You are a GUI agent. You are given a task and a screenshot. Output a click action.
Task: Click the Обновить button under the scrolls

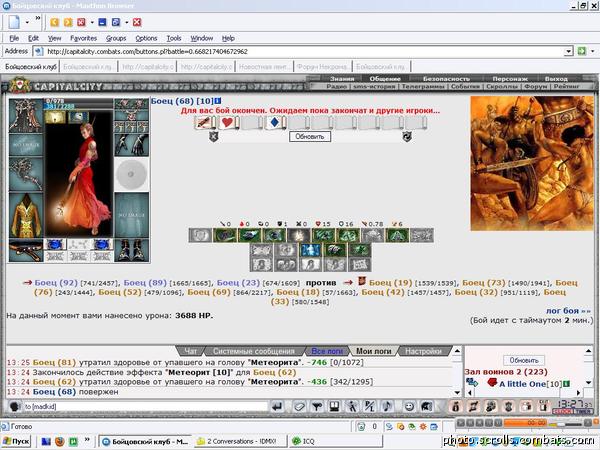click(x=310, y=137)
